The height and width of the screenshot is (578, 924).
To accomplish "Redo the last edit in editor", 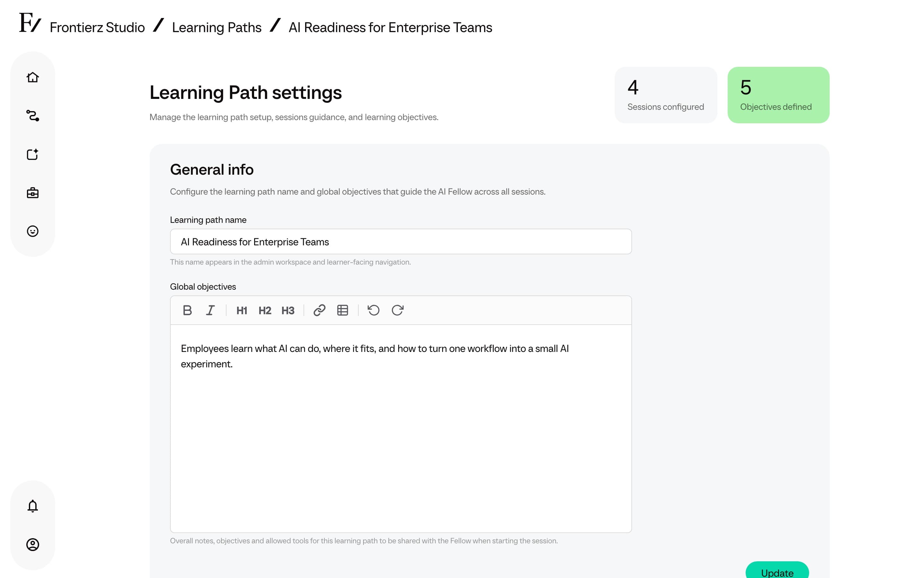I will pyautogui.click(x=398, y=310).
